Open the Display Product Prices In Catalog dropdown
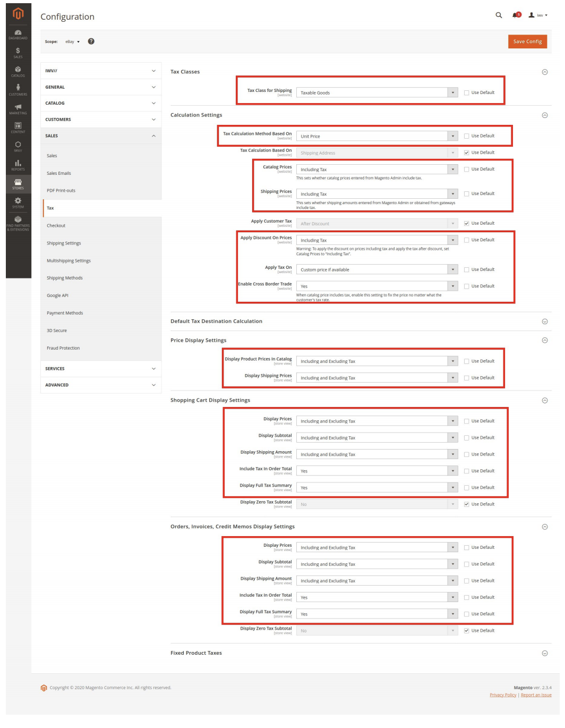 coord(376,361)
